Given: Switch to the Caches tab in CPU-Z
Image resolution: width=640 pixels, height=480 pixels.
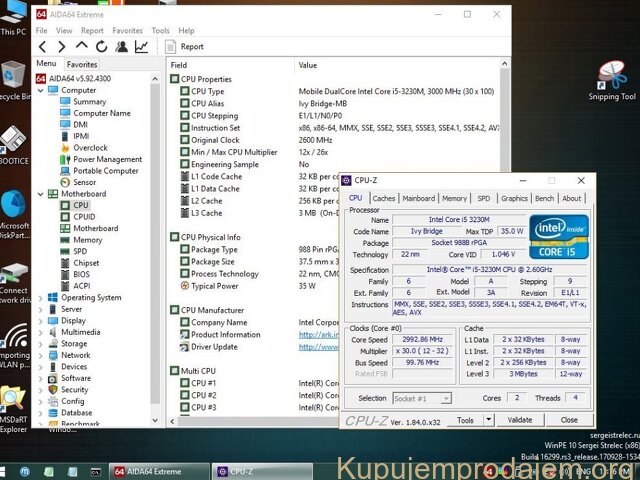Looking at the screenshot, I should (384, 199).
